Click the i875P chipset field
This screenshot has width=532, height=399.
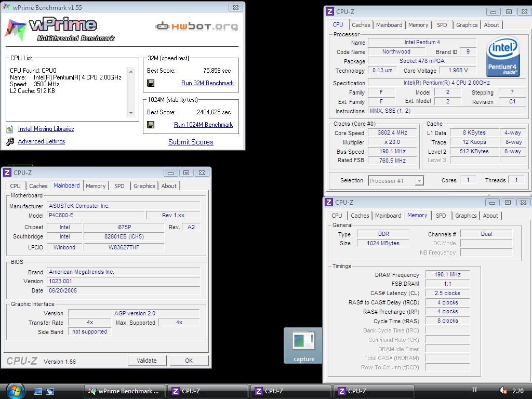click(x=124, y=228)
